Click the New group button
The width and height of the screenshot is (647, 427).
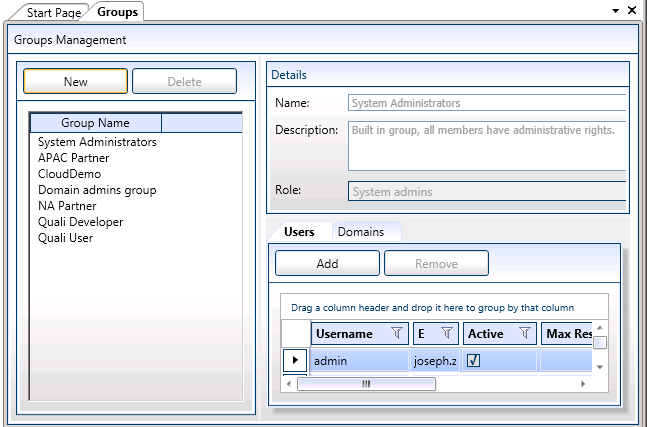[75, 82]
